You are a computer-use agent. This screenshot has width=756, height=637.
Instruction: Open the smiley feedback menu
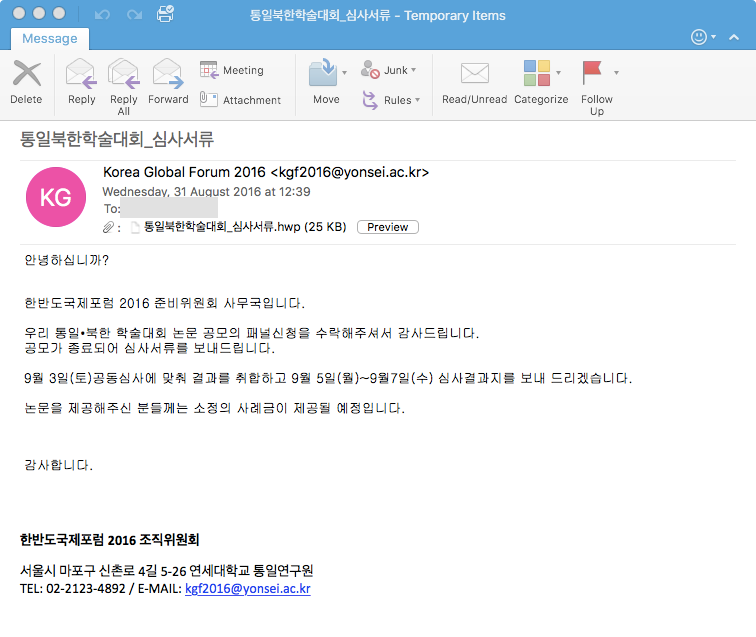point(704,37)
